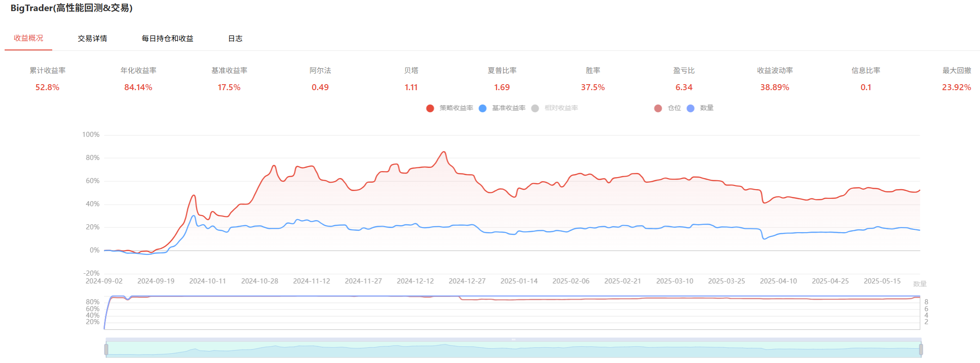Click the small grip atop the zoom slider

pyautogui.click(x=513, y=339)
